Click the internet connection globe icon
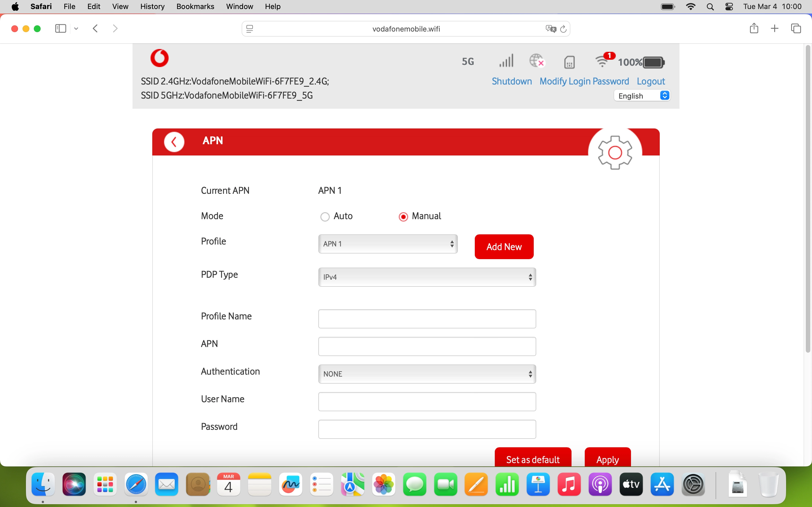The image size is (812, 507). pos(537,61)
